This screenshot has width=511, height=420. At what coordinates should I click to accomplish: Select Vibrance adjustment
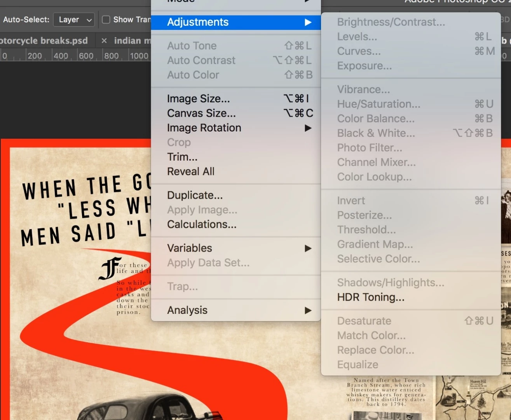[x=411, y=89]
